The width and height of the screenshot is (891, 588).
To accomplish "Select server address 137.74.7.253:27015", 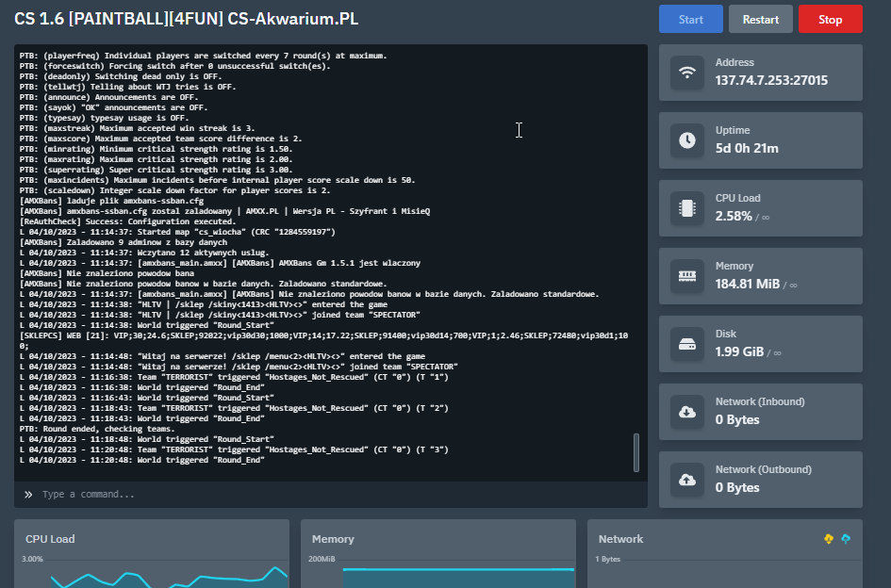I will tap(771, 80).
